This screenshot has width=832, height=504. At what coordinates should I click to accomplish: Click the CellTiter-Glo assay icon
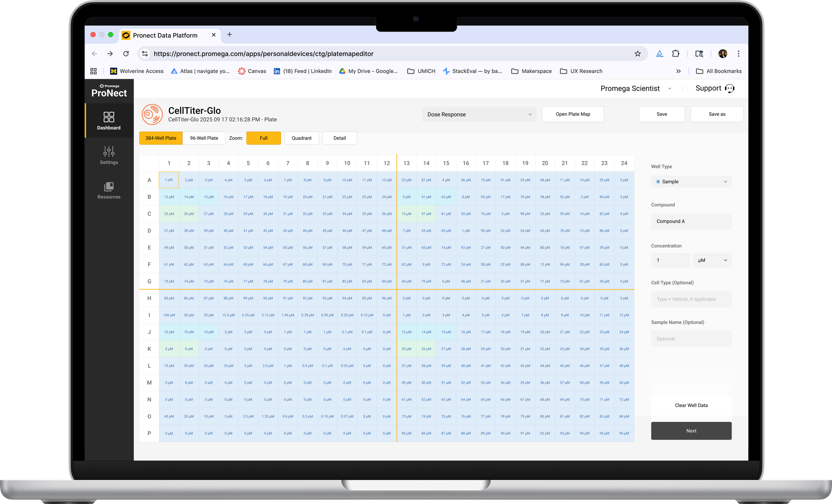point(152,114)
